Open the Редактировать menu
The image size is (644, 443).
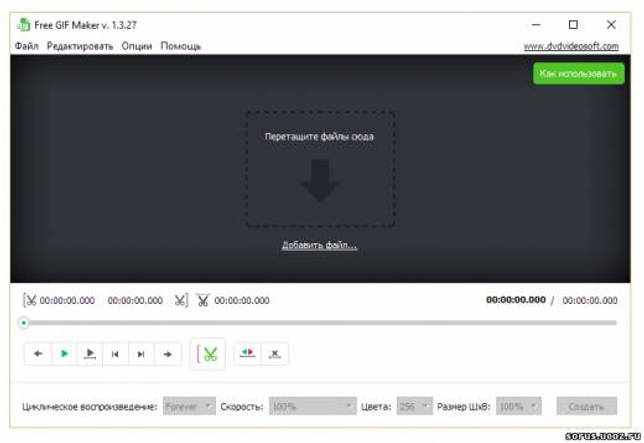[80, 46]
